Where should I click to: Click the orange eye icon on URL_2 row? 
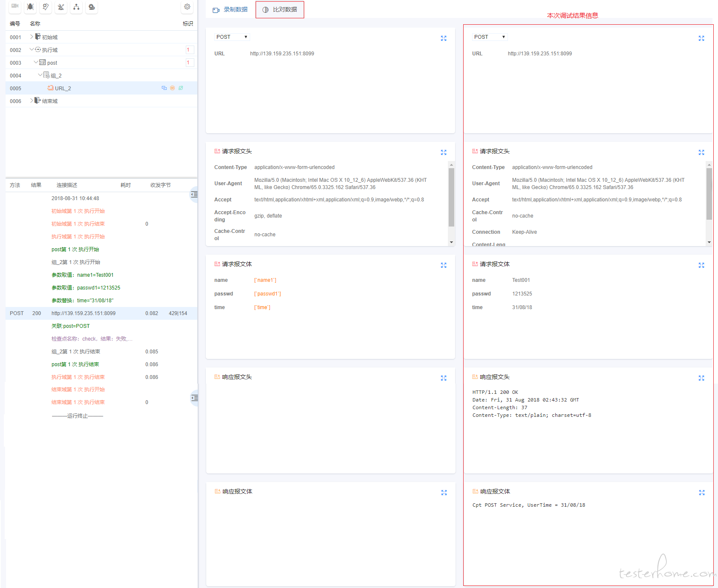point(173,88)
